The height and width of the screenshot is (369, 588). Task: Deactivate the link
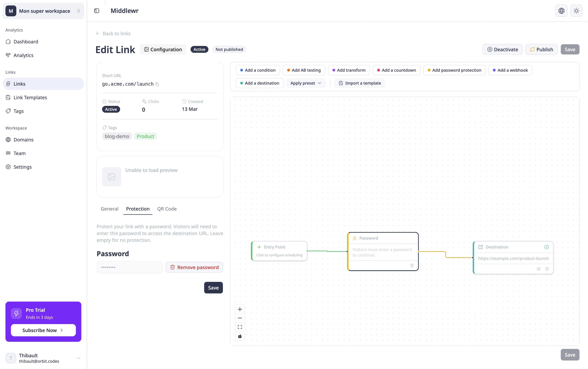point(502,50)
